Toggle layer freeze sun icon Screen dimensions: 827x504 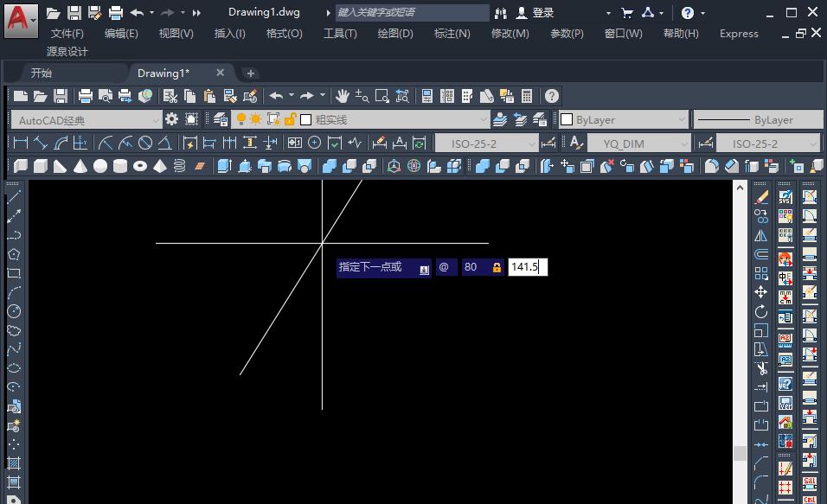[256, 119]
